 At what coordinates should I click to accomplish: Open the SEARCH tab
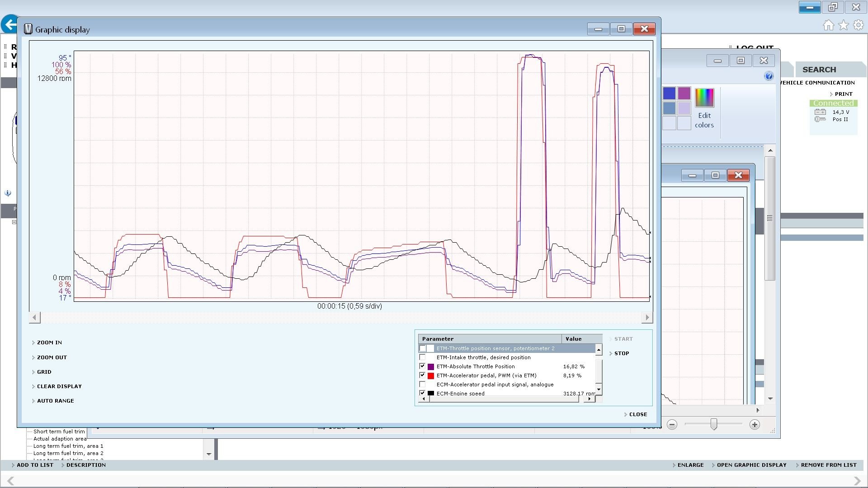pos(819,70)
